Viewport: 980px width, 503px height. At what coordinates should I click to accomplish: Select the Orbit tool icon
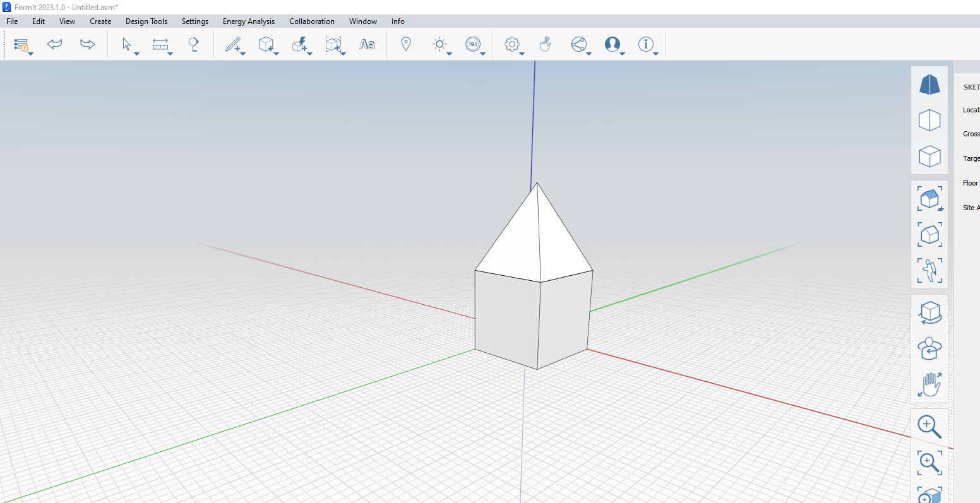pyautogui.click(x=929, y=312)
